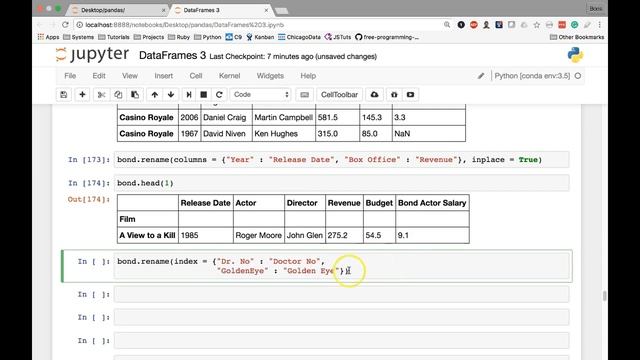Open the Insert menu
This screenshot has height=360, width=640.
[x=164, y=76]
